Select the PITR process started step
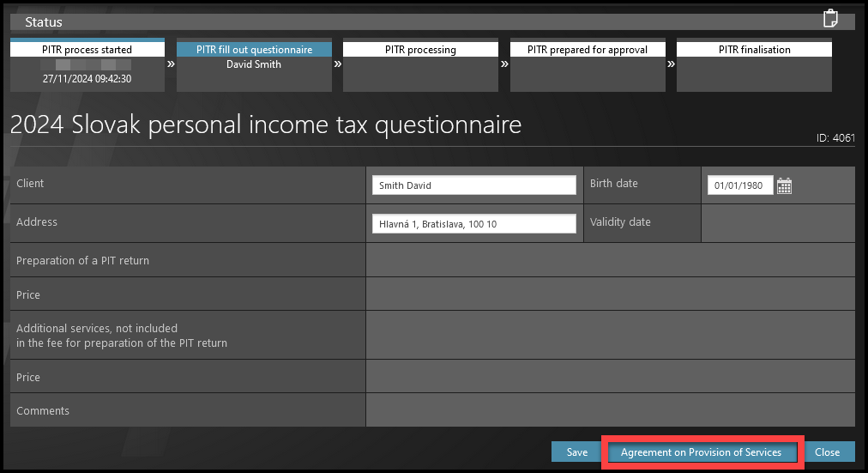The width and height of the screenshot is (868, 473). click(87, 64)
